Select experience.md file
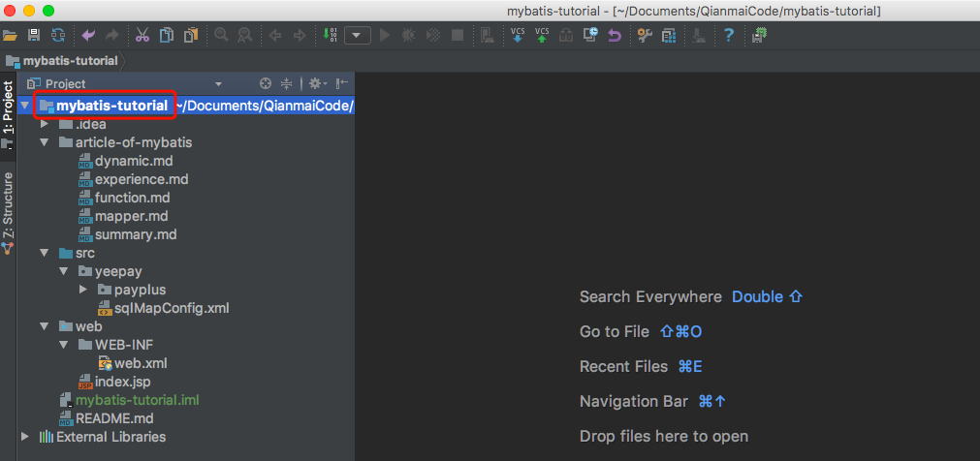980x461 pixels. coord(142,179)
